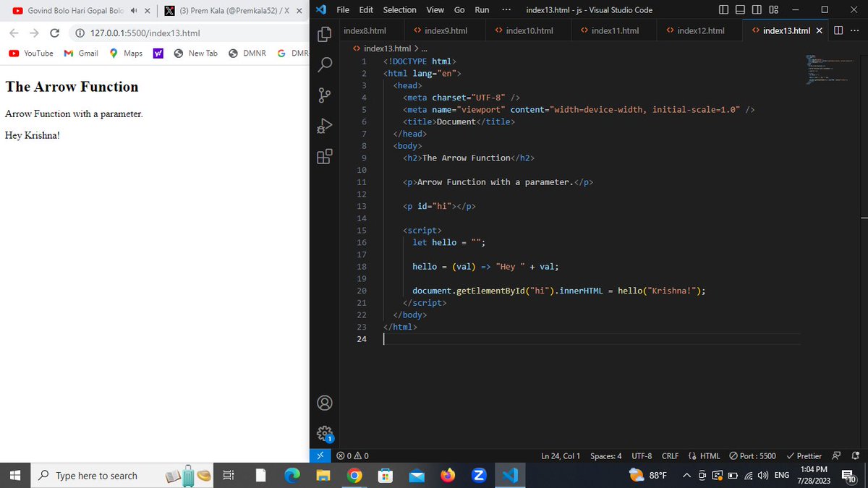Open the File menu

[344, 10]
